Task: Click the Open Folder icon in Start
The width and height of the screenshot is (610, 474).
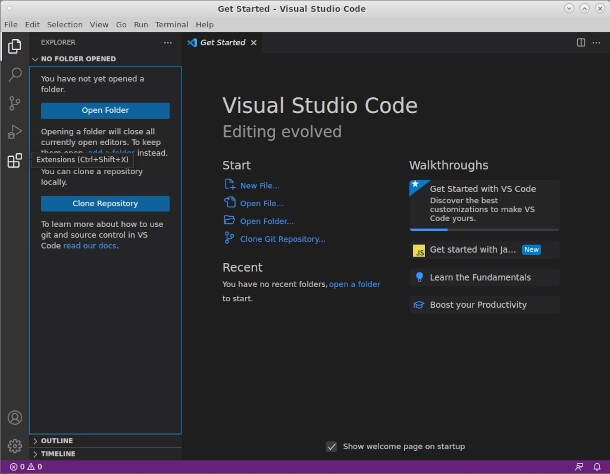Action: coord(230,220)
